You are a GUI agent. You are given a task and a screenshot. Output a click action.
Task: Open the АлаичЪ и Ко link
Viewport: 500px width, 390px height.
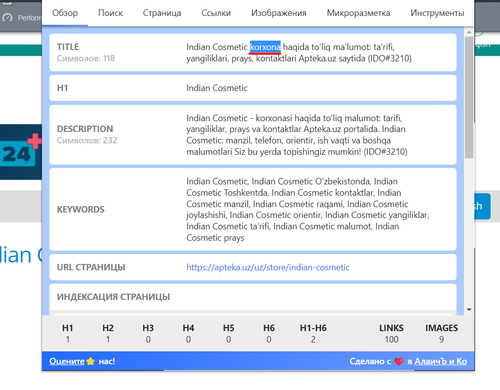click(x=441, y=361)
